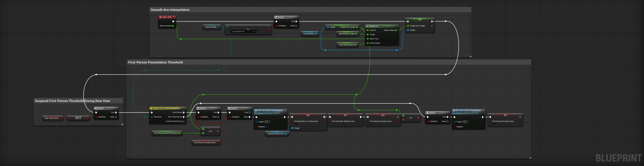This screenshot has height=166, width=644.
Task: Click the Interp Speed input pin
Action: pos(368,43)
